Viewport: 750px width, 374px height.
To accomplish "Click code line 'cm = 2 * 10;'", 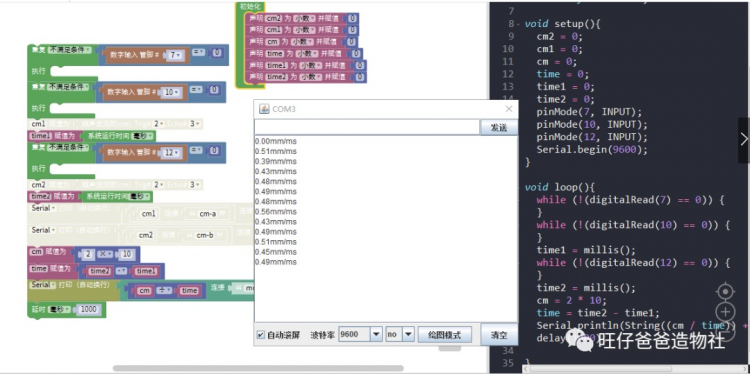I will click(572, 300).
